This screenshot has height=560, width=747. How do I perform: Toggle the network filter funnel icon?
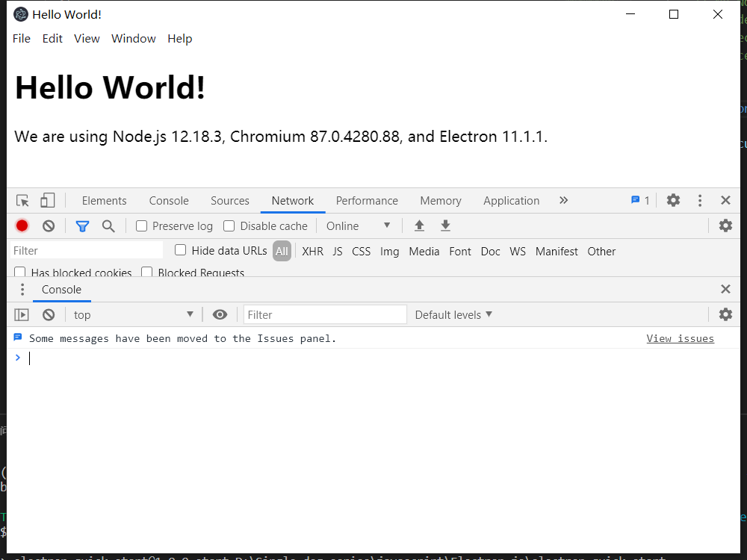point(82,226)
